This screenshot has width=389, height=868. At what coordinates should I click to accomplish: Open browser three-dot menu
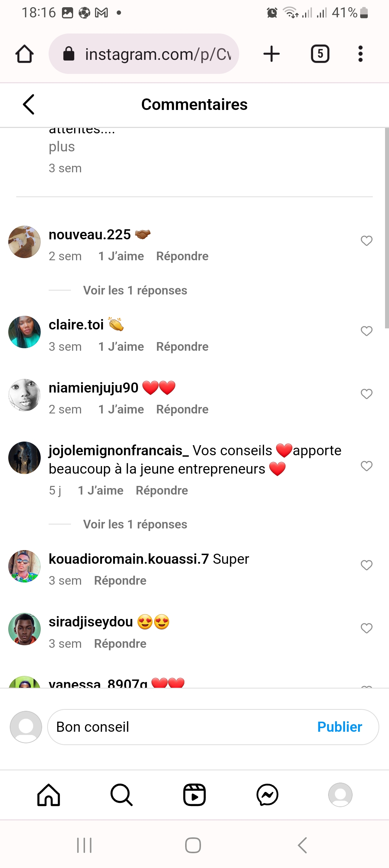[360, 54]
